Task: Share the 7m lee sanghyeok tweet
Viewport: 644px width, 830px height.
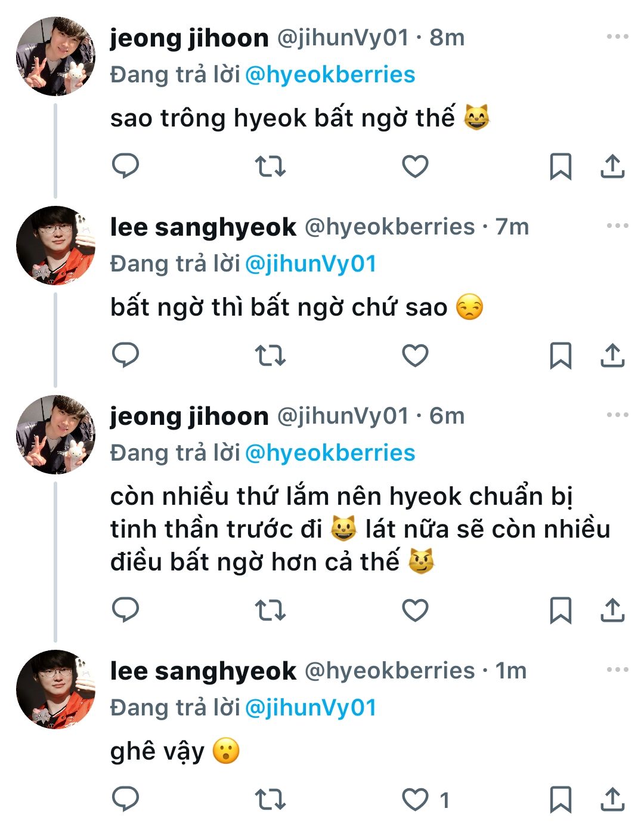Action: pos(612,356)
